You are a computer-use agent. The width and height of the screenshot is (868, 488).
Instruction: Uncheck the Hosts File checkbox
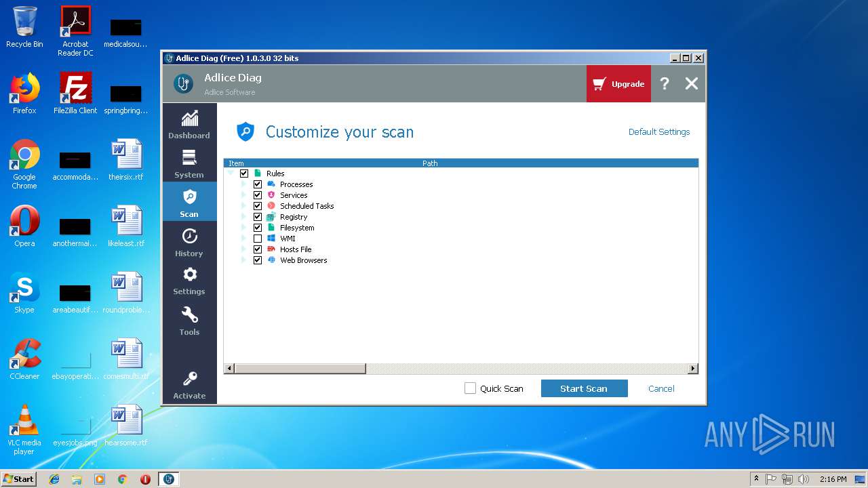(x=258, y=249)
